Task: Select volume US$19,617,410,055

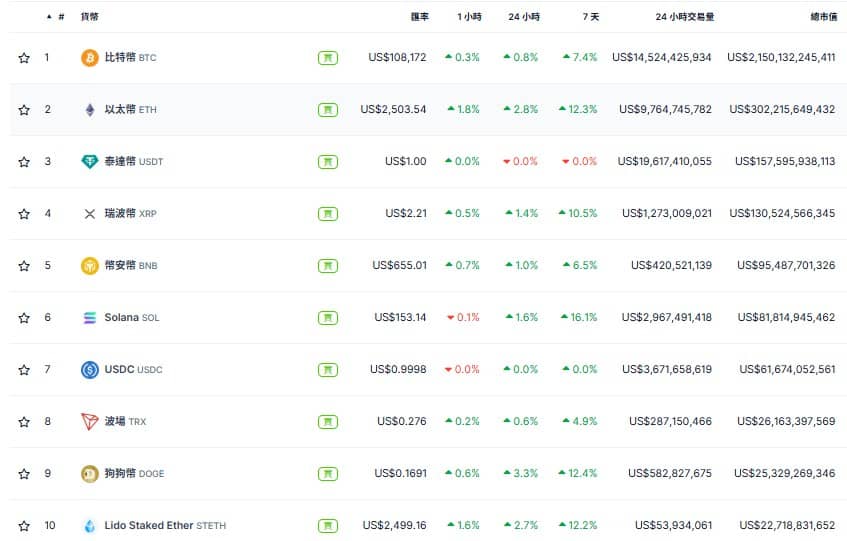Action: (664, 161)
